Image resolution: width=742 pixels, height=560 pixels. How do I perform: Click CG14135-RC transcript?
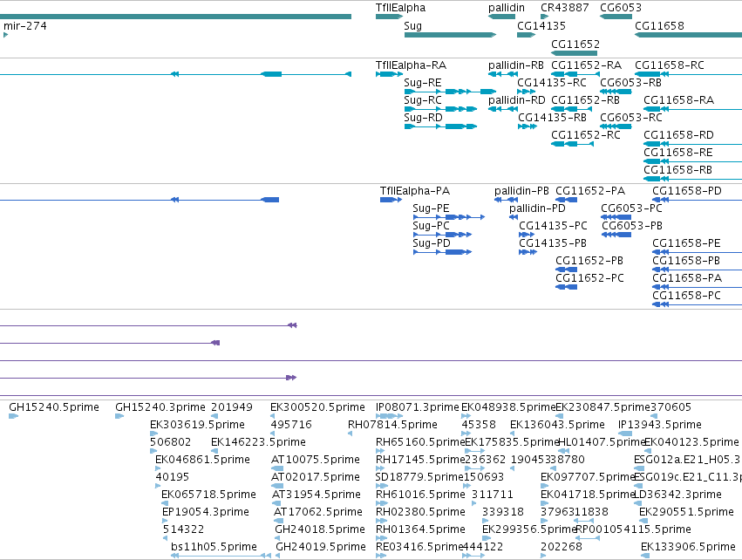527,92
